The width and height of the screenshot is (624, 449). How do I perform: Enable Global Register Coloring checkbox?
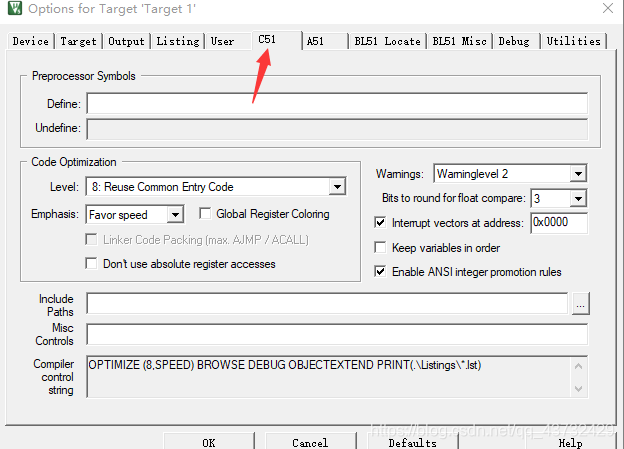click(x=205, y=214)
